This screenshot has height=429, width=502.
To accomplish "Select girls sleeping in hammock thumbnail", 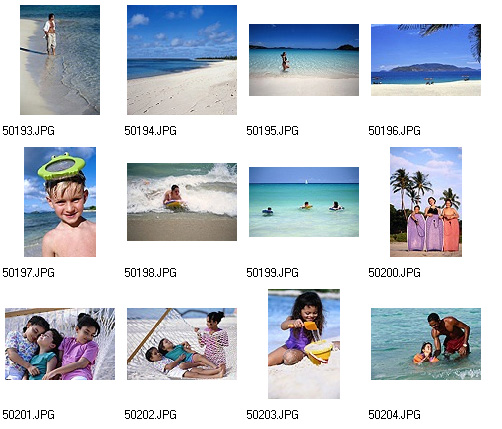I will pyautogui.click(x=60, y=344).
